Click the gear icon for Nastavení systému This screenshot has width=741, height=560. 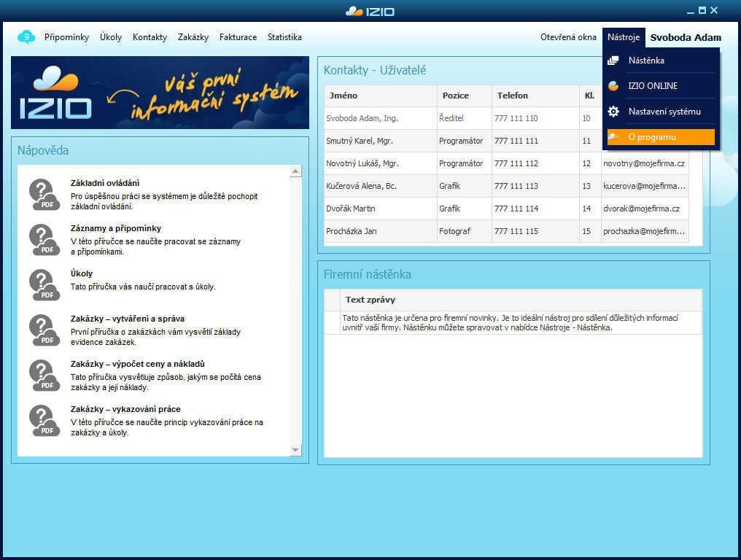(613, 112)
